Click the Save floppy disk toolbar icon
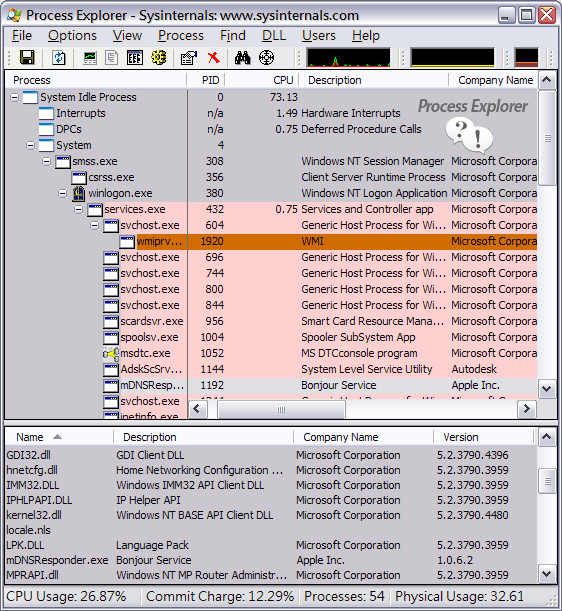 point(27,58)
